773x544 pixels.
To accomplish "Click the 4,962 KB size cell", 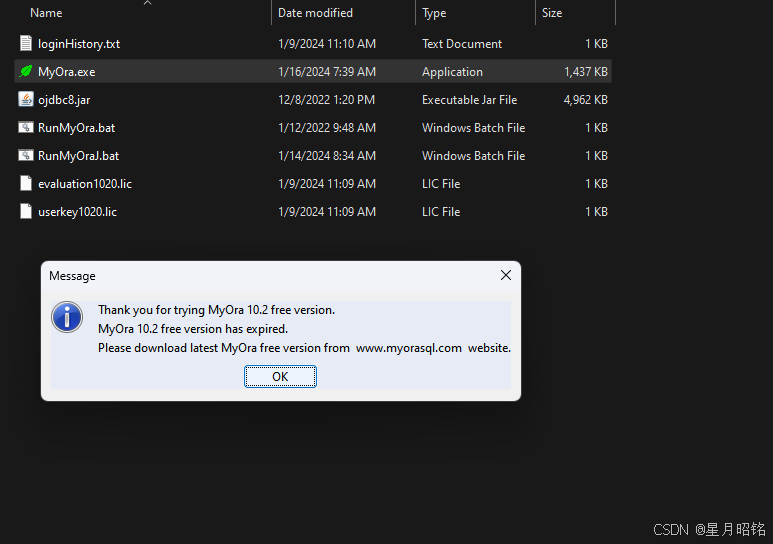I will (x=586, y=100).
